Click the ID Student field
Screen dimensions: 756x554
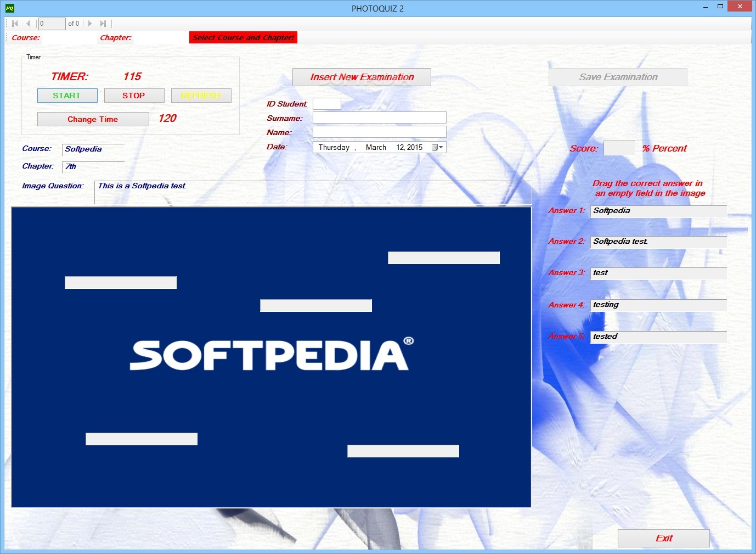pyautogui.click(x=327, y=104)
